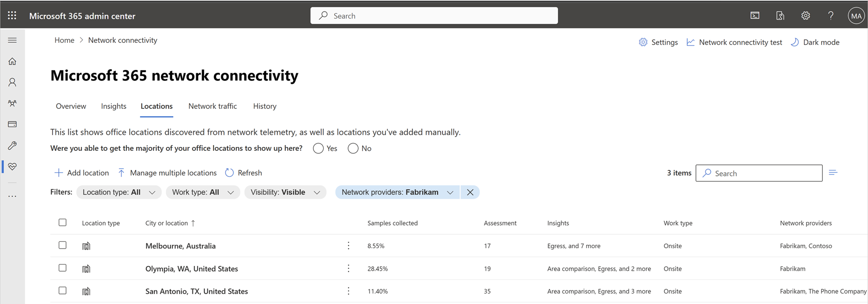The image size is (868, 304).
Task: Refresh the locations list
Action: coord(244,172)
